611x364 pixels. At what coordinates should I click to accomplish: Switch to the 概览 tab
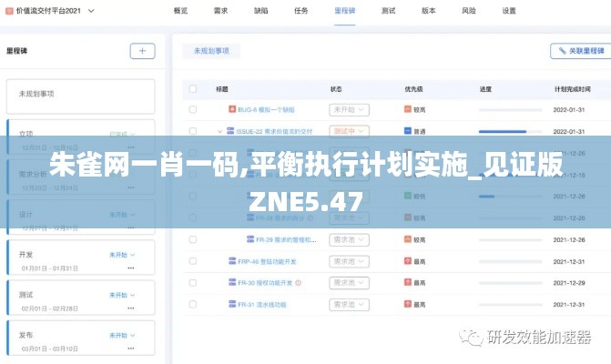pyautogui.click(x=180, y=11)
